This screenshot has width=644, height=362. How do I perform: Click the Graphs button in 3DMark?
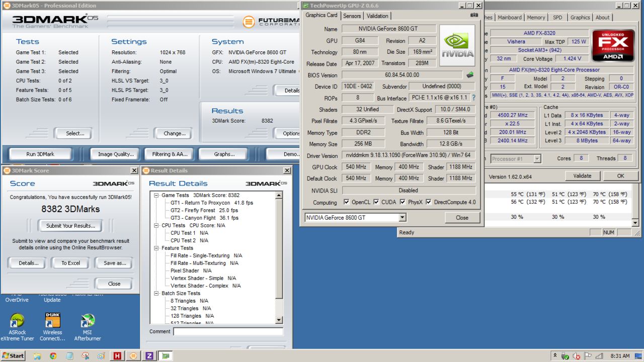pos(224,154)
